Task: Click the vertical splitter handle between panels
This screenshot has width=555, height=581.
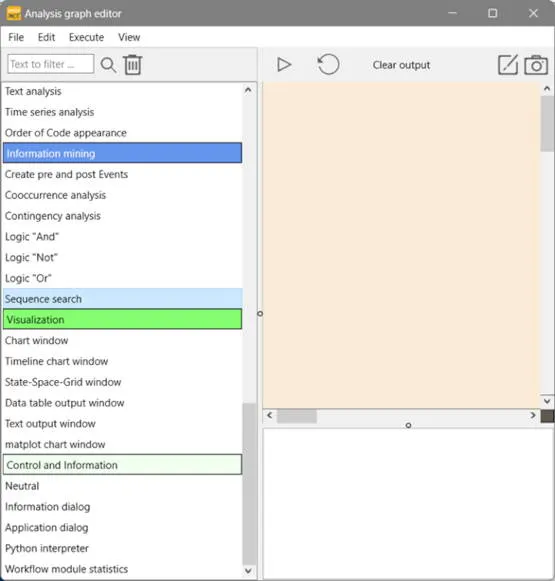Action: (260, 314)
